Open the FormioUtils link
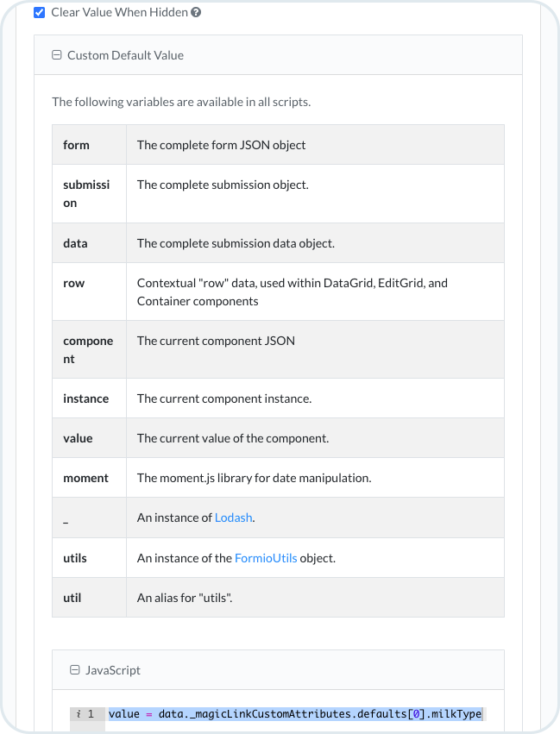Image resolution: width=560 pixels, height=734 pixels. [266, 558]
